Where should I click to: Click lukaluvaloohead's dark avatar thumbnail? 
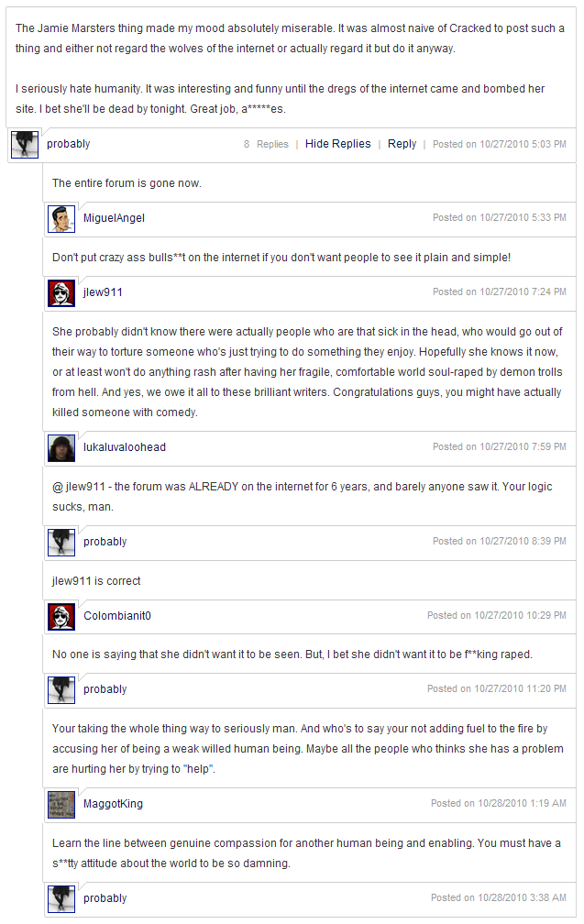tap(61, 447)
